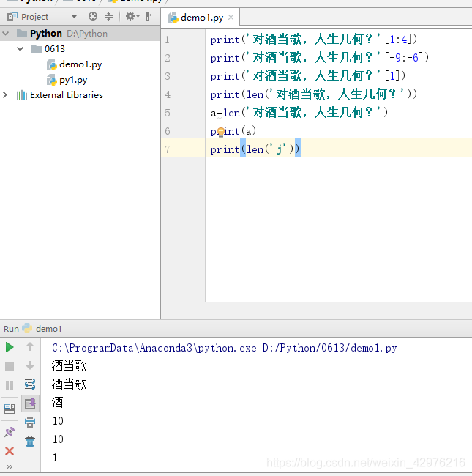Expand more Run toolbar actions chevron

click(10, 467)
